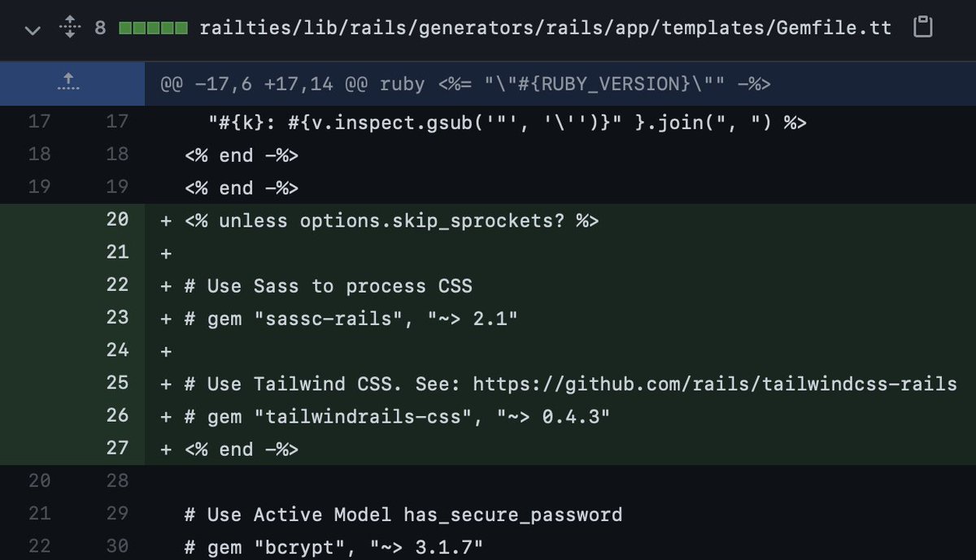Image resolution: width=976 pixels, height=560 pixels.
Task: Click the "tailwindrails-css" gem code line
Action: pos(397,415)
